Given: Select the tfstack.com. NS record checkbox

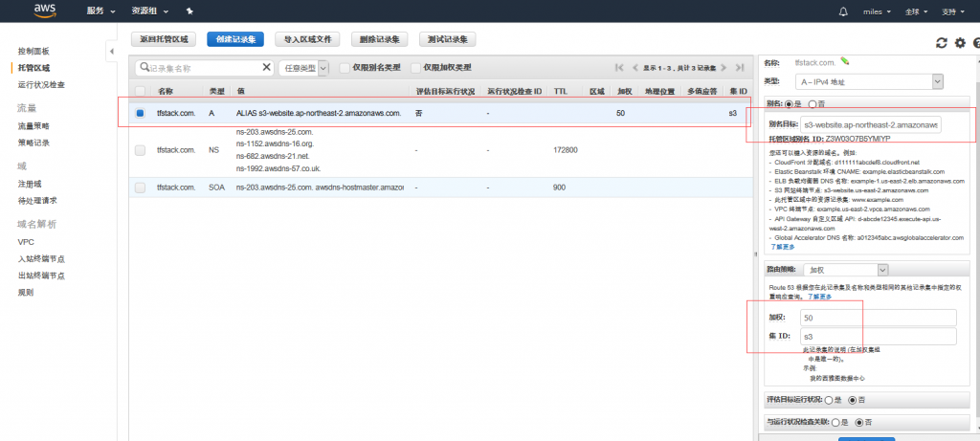Looking at the screenshot, I should point(140,150).
